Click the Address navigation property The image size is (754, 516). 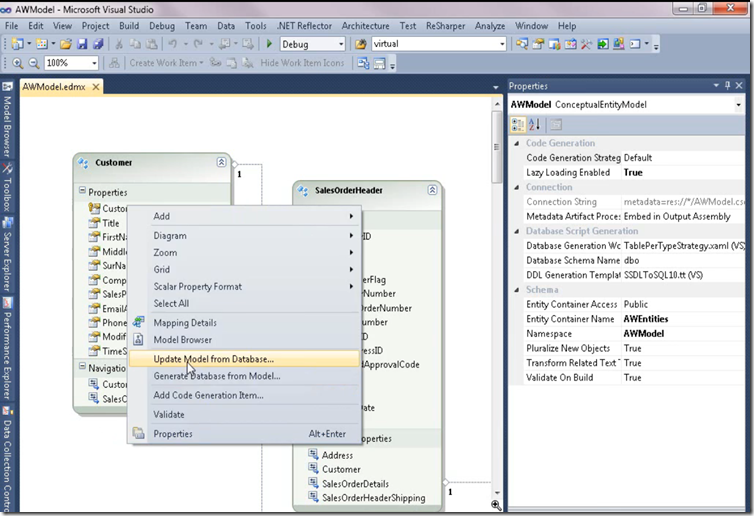[337, 455]
